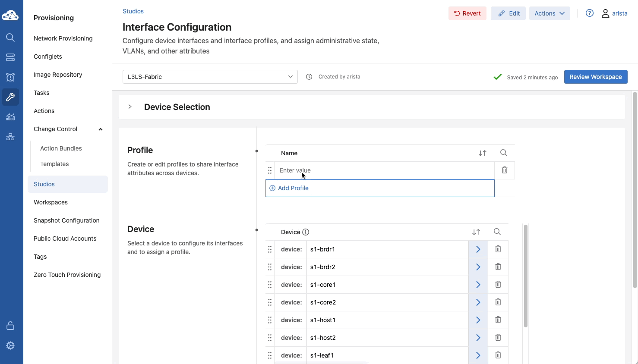Sort the Profile Name column
Image resolution: width=638 pixels, height=364 pixels.
[x=482, y=153]
